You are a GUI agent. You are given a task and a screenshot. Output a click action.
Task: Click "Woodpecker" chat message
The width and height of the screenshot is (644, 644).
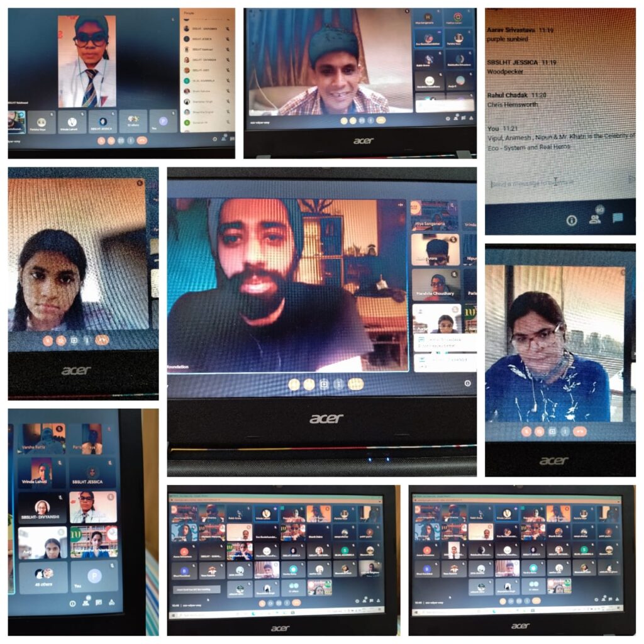click(x=505, y=72)
